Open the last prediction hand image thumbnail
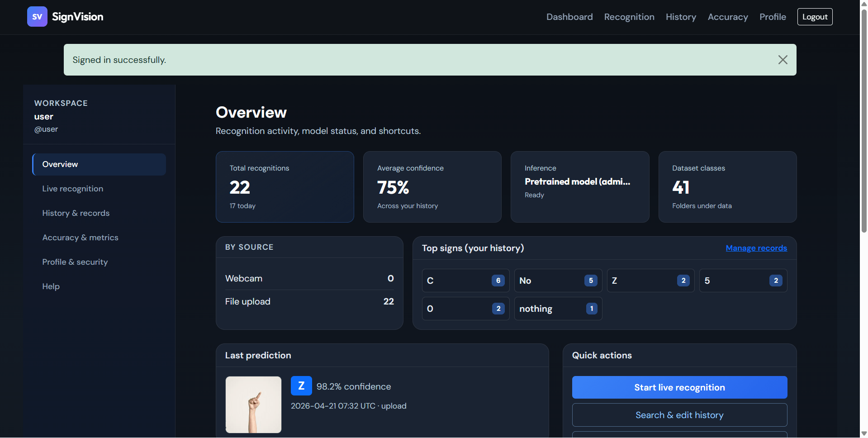868x438 pixels. (253, 405)
